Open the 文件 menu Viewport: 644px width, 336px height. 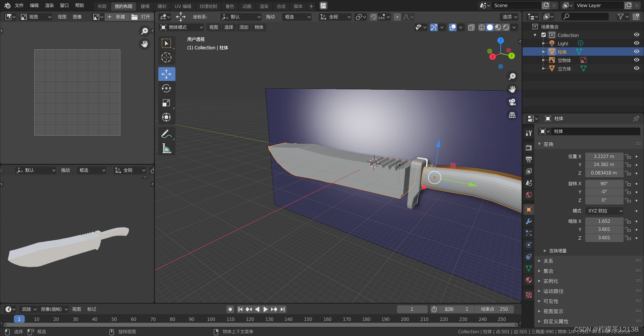tap(19, 5)
